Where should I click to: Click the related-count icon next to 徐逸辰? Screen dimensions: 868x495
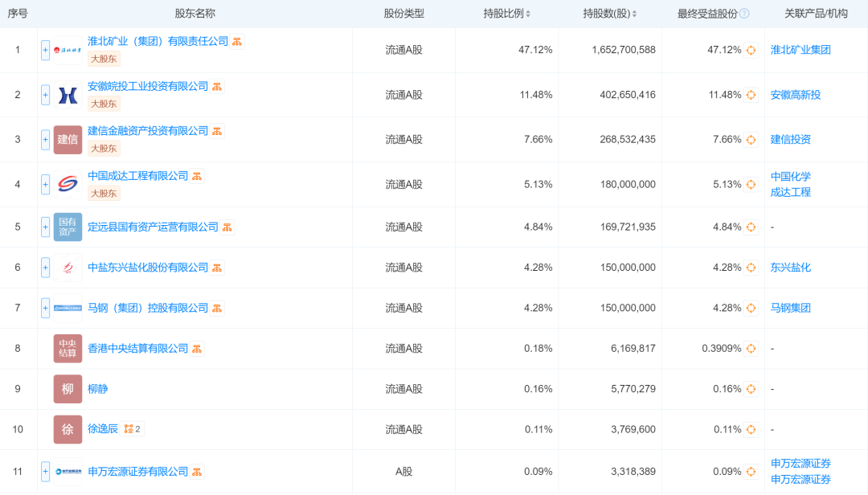pos(132,429)
